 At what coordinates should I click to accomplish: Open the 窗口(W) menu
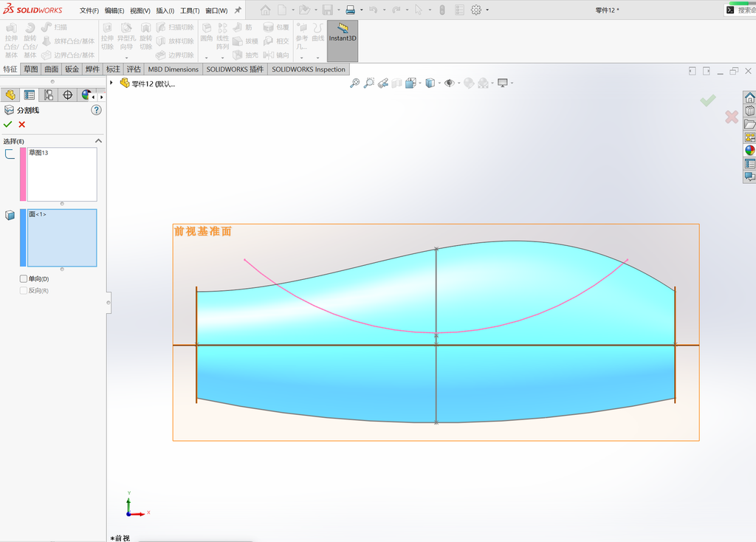click(x=216, y=10)
